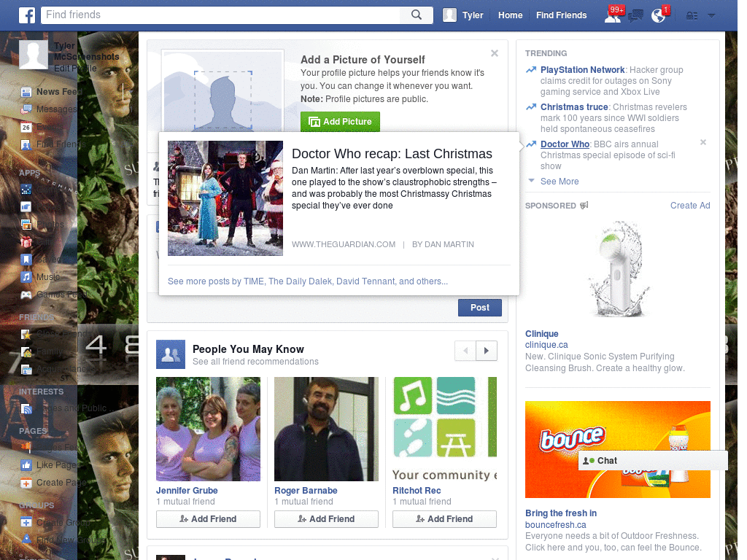Viewport: 747px width, 560px height.
Task: Open the notifications globe icon
Action: [659, 15]
